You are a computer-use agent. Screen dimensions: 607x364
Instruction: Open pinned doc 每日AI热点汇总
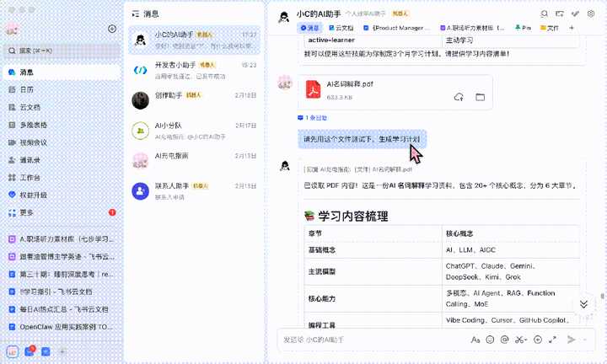62,310
